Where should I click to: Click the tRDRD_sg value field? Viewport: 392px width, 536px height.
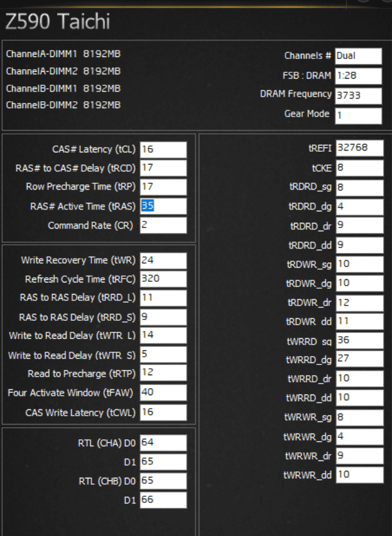[x=359, y=188]
